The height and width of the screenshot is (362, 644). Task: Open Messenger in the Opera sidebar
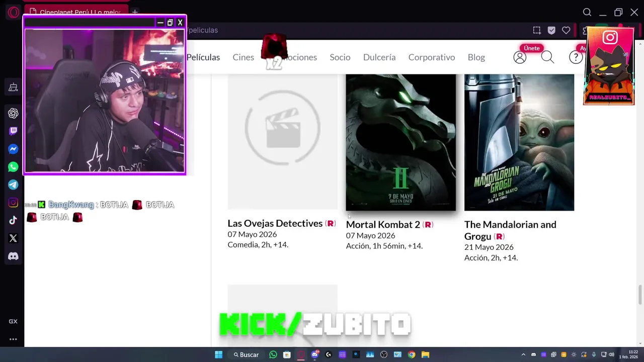tap(13, 149)
